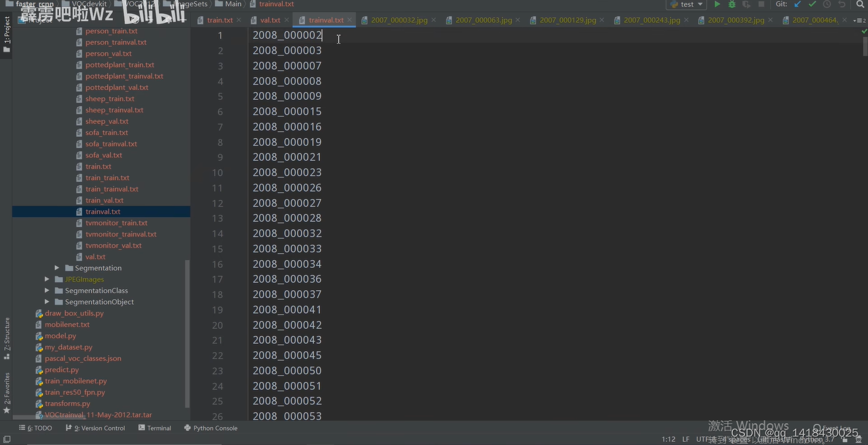This screenshot has width=868, height=445.
Task: Click Main in the breadcrumb path
Action: point(233,4)
